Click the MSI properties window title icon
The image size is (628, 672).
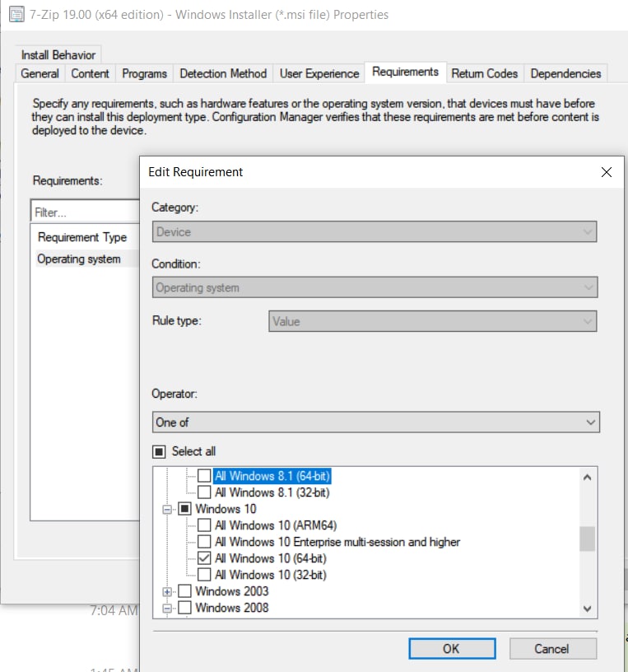pyautogui.click(x=16, y=14)
